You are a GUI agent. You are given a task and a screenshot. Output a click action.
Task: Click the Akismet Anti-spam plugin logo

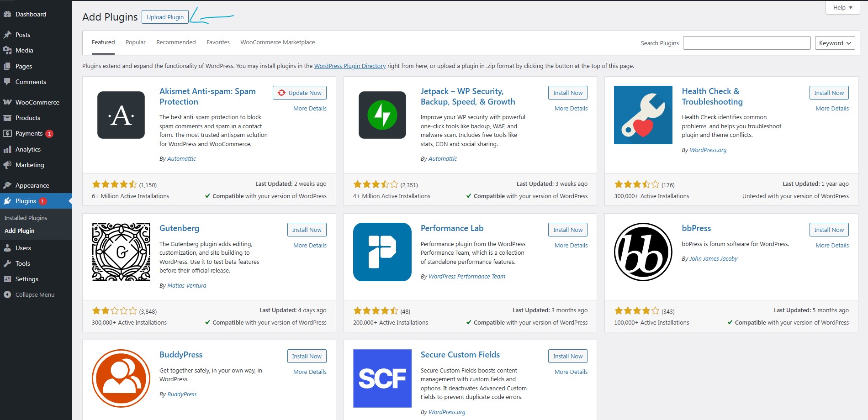pyautogui.click(x=121, y=115)
